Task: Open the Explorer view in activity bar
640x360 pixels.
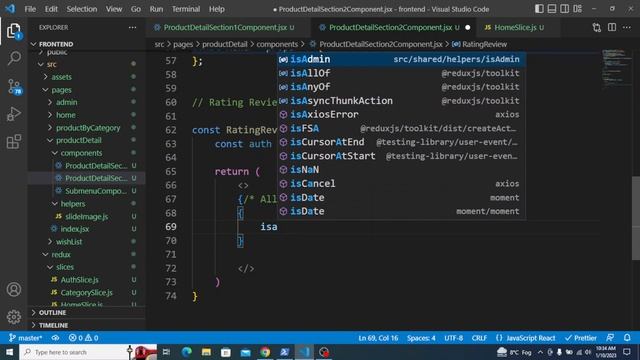Action: coord(14,31)
